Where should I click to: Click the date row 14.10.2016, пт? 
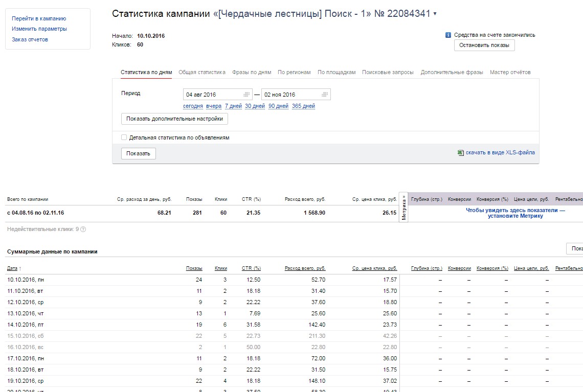pyautogui.click(x=25, y=325)
